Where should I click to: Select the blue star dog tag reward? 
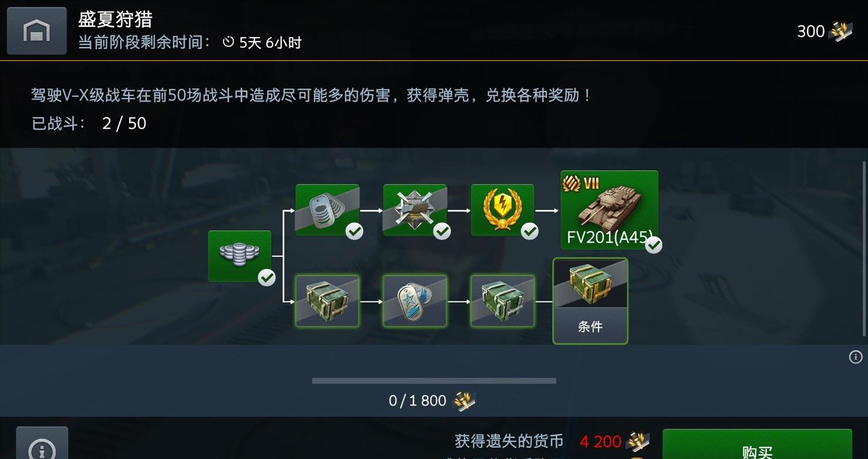pos(415,301)
